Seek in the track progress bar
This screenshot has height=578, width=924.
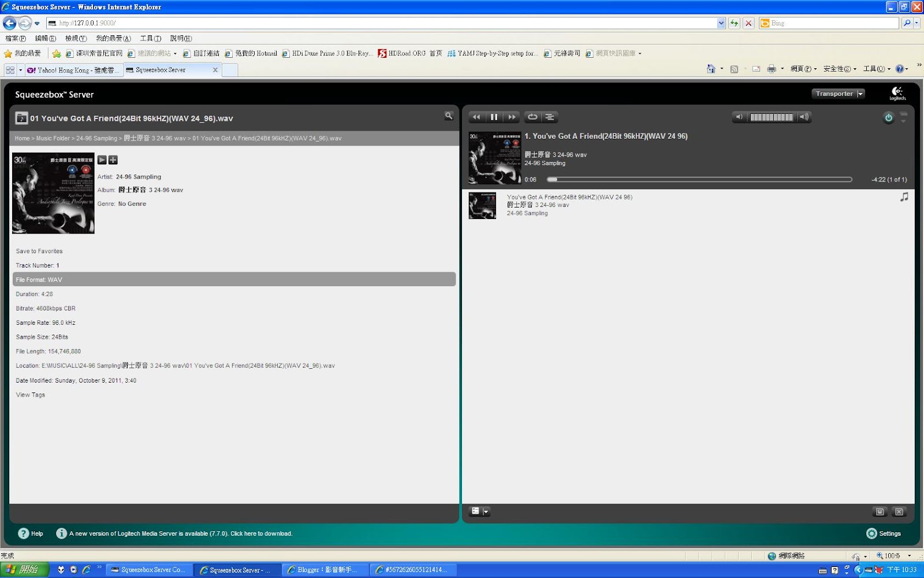pyautogui.click(x=699, y=180)
